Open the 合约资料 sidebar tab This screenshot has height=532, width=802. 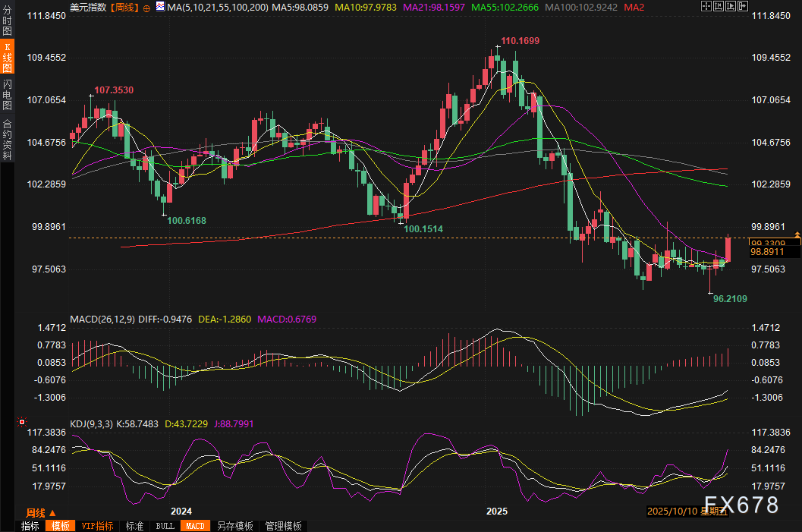click(7, 139)
